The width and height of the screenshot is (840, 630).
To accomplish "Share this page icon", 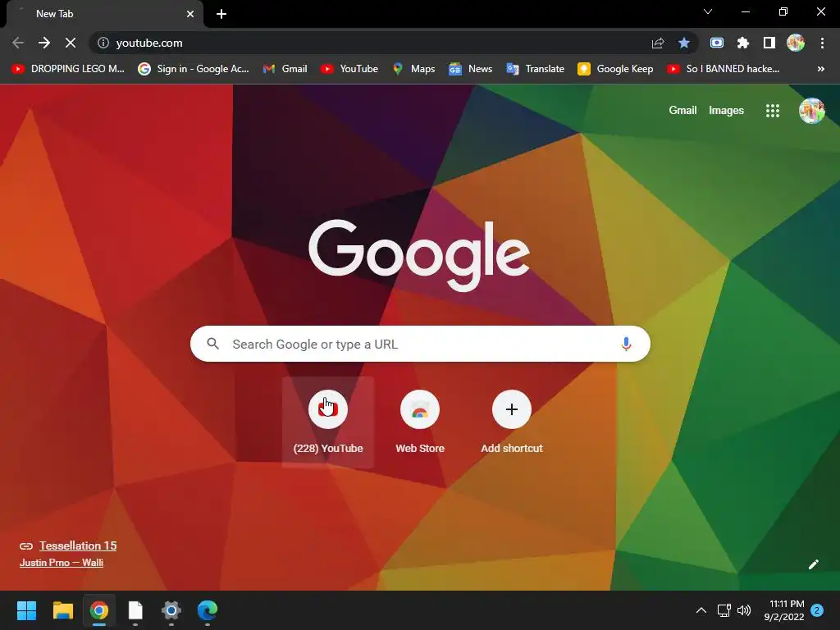I will (x=658, y=43).
